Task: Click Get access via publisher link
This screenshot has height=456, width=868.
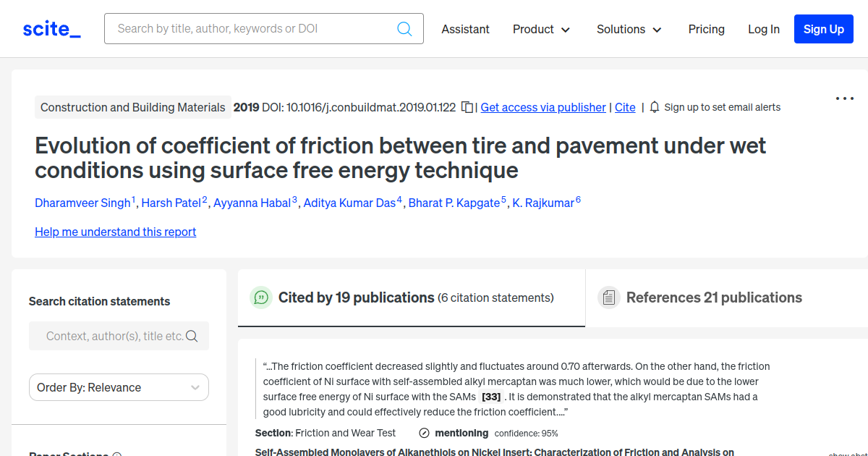Action: (x=543, y=107)
